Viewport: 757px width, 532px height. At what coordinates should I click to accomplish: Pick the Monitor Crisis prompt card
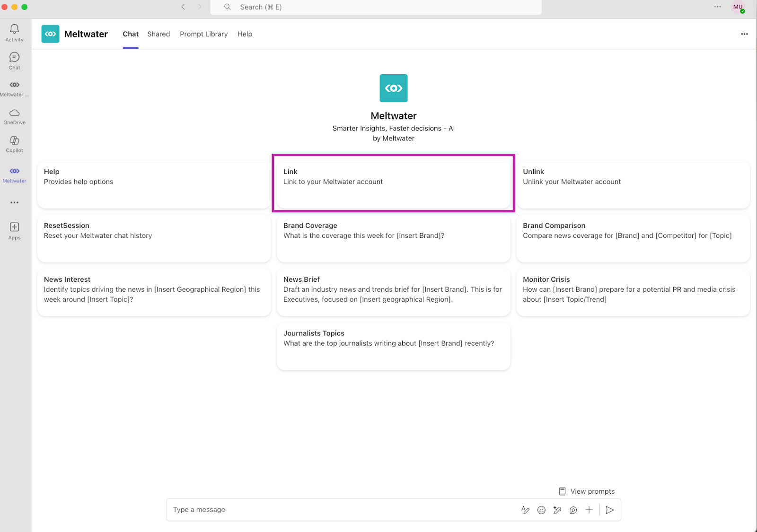[x=633, y=292]
